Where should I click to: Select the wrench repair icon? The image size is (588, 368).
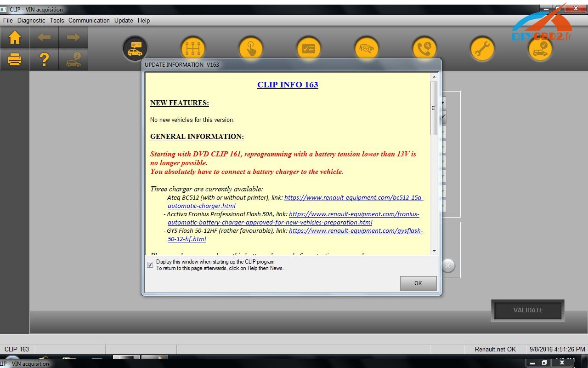click(482, 48)
